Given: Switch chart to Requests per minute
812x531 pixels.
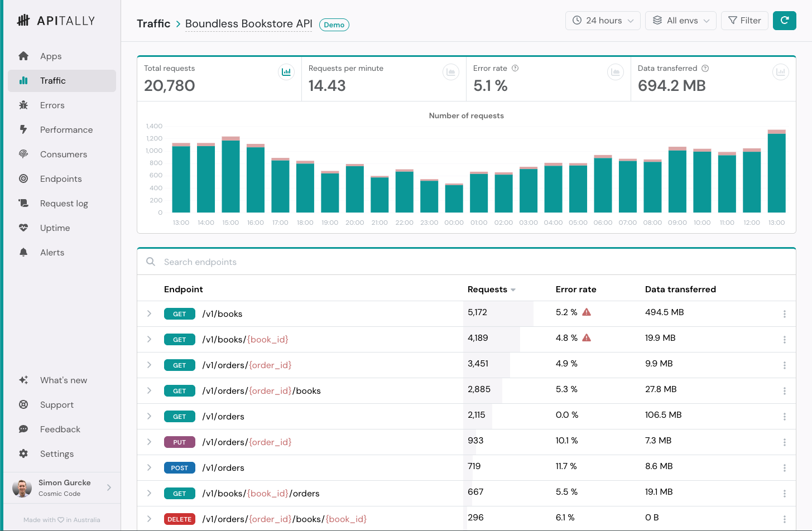Looking at the screenshot, I should click(451, 72).
